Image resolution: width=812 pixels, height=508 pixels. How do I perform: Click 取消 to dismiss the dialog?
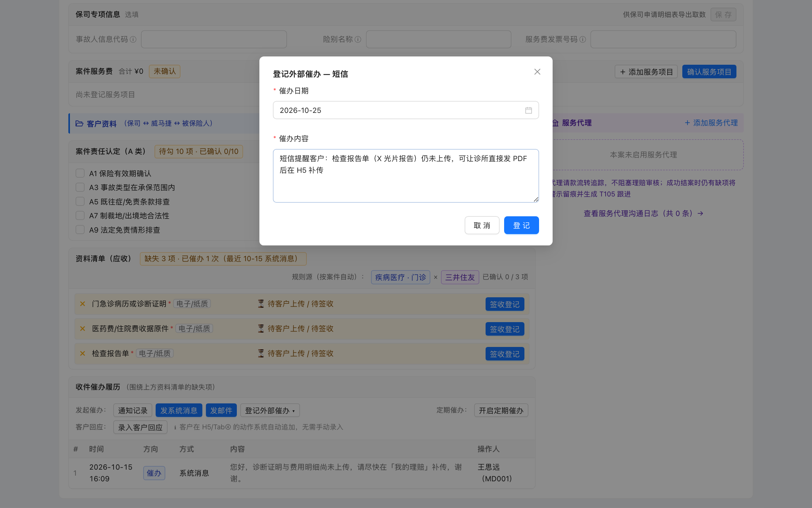(482, 225)
